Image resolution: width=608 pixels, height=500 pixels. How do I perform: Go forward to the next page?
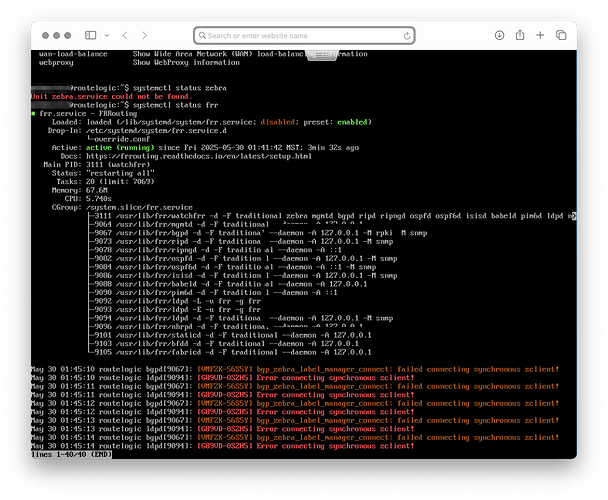coord(146,35)
